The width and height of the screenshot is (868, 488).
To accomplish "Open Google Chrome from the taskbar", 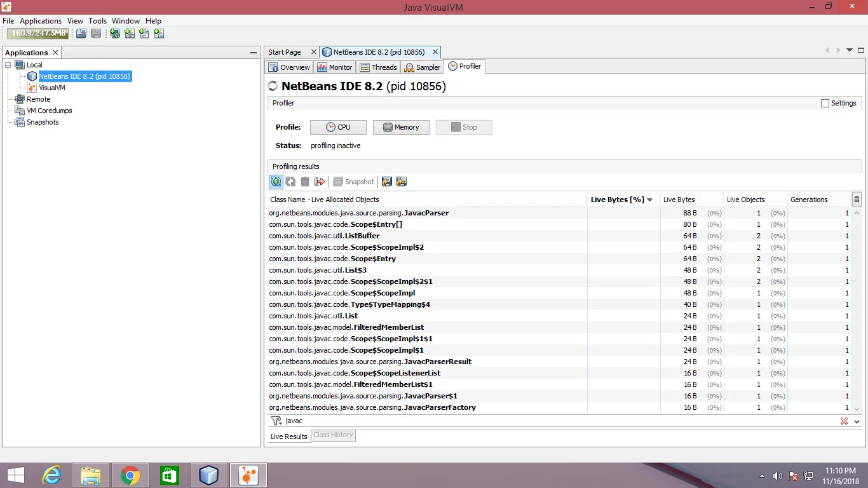I will point(130,475).
